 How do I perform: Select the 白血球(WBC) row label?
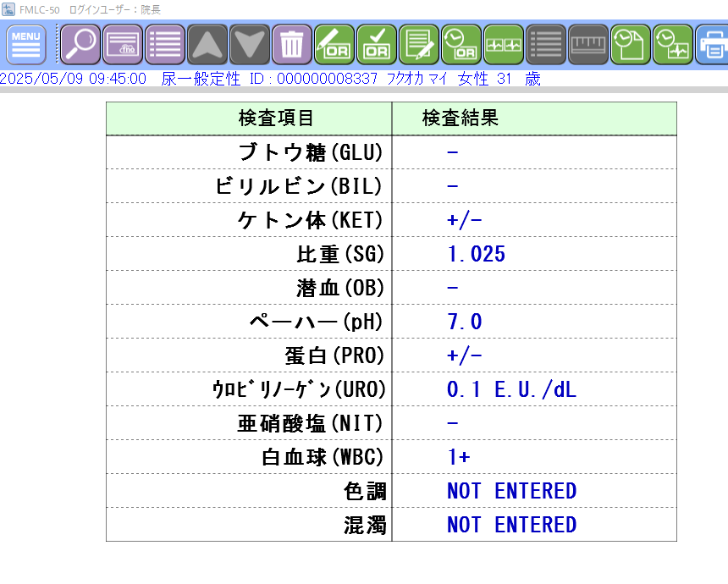coord(323,457)
